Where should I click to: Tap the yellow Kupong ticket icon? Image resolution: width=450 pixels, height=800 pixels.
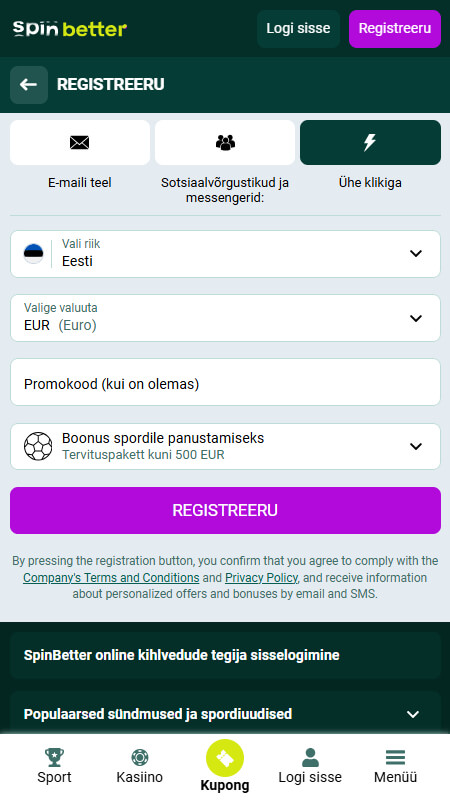(x=225, y=758)
